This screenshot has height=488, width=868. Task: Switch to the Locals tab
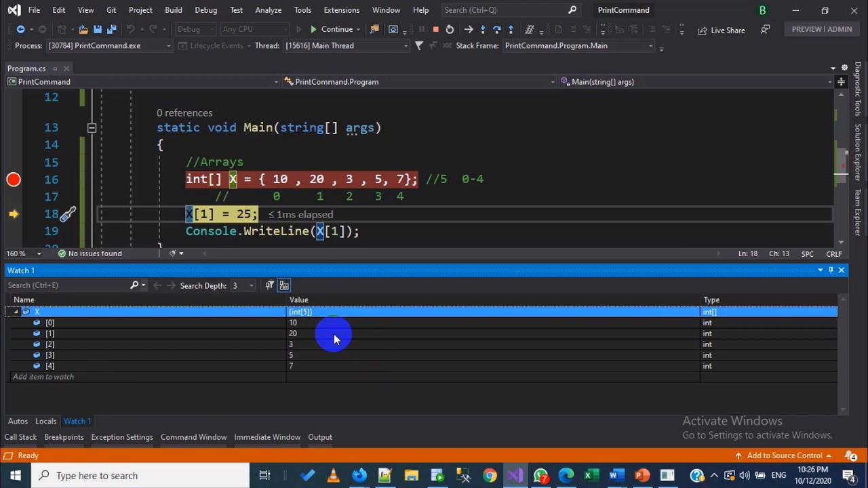point(45,421)
